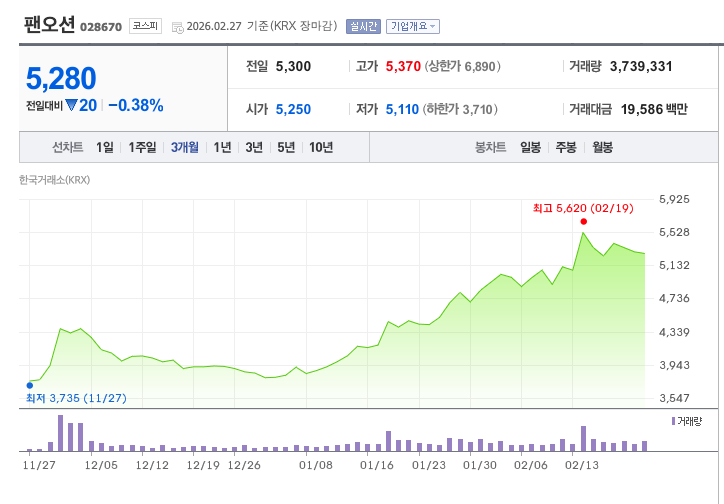This screenshot has height=504, width=724.
Task: Select the 3개월 line chart tab
Action: tap(185, 147)
